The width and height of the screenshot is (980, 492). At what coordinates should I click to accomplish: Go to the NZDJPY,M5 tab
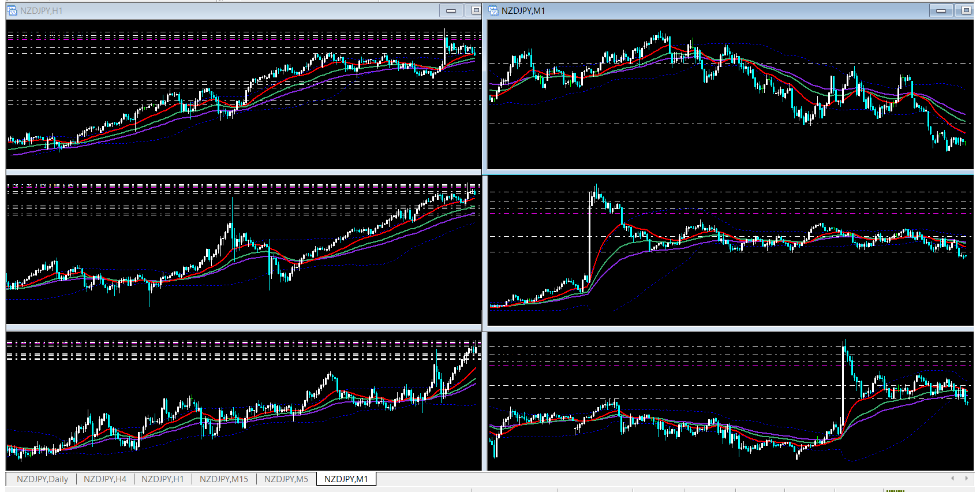[286, 479]
